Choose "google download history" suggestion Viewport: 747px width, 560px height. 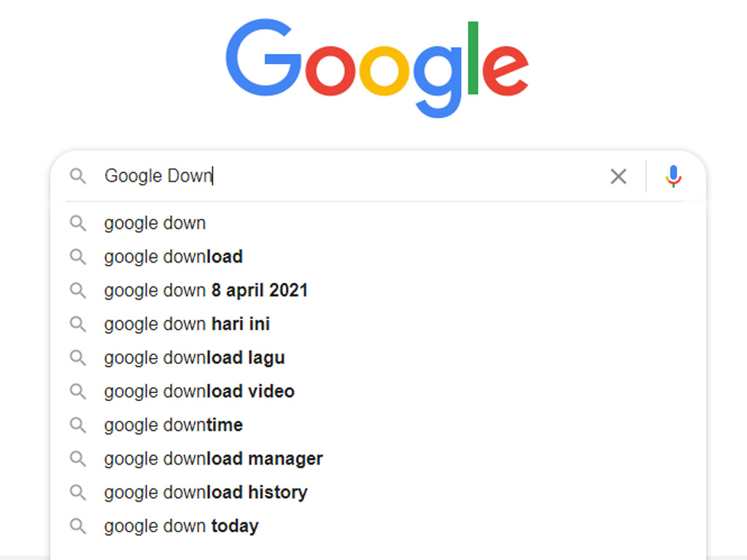(x=205, y=492)
